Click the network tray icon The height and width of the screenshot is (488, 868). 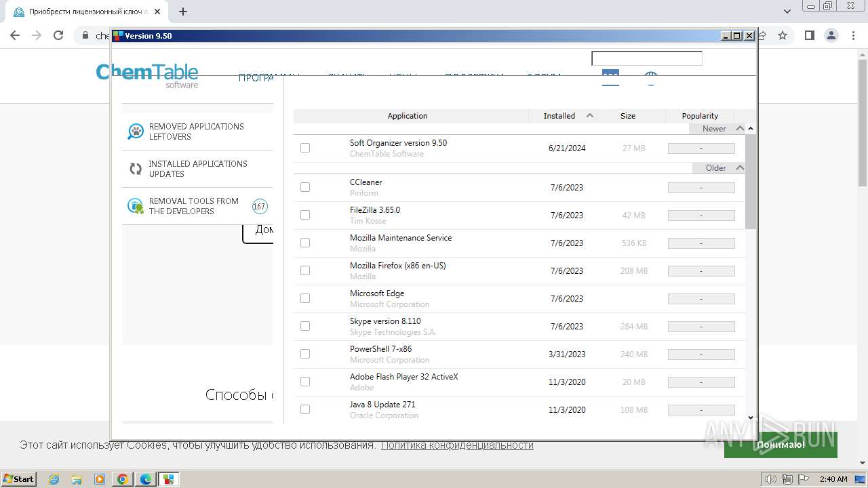(787, 479)
